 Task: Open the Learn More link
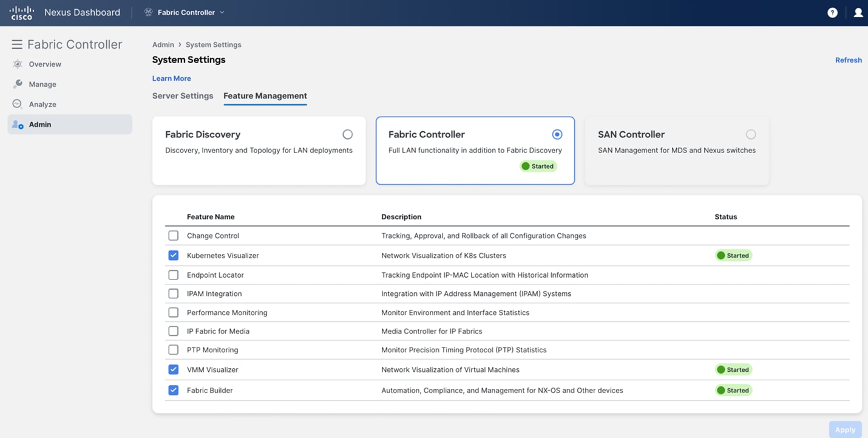click(171, 78)
